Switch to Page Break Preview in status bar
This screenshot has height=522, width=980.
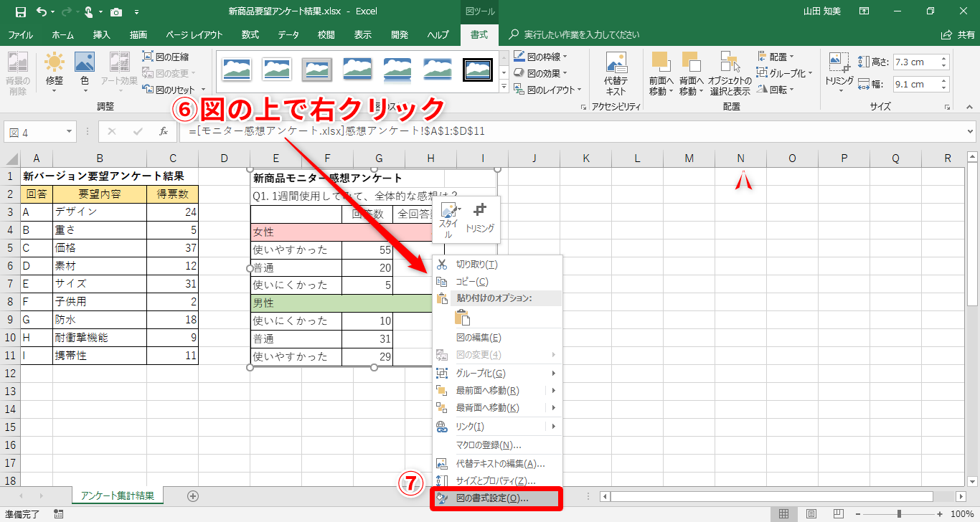[x=837, y=513]
